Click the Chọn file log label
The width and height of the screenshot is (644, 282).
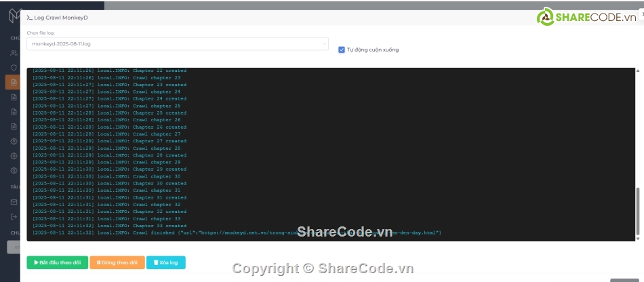click(40, 33)
